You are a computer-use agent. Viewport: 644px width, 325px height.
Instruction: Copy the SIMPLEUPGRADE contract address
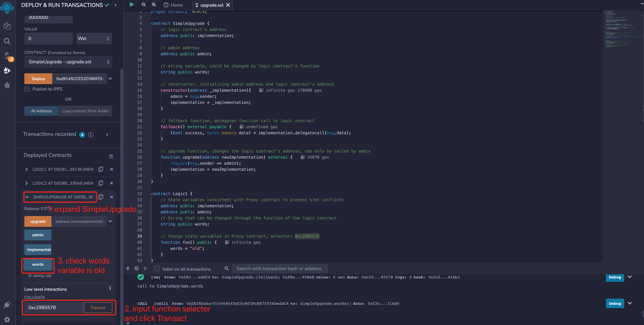(101, 197)
